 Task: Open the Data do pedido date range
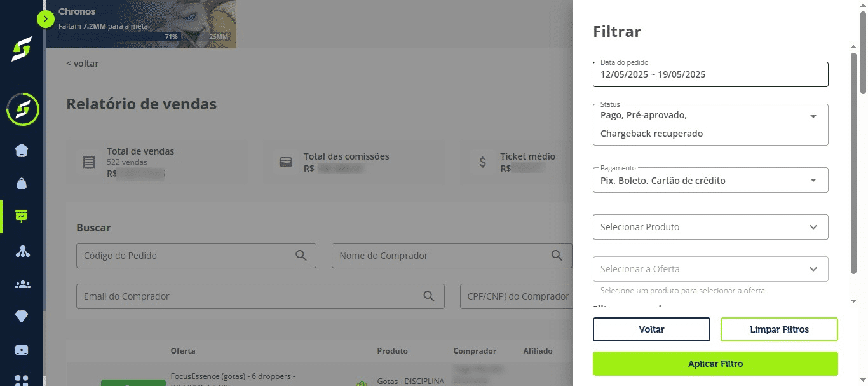tap(710, 74)
